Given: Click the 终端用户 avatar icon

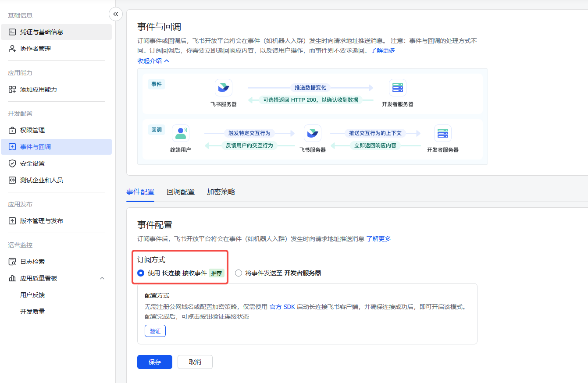Looking at the screenshot, I should [181, 133].
